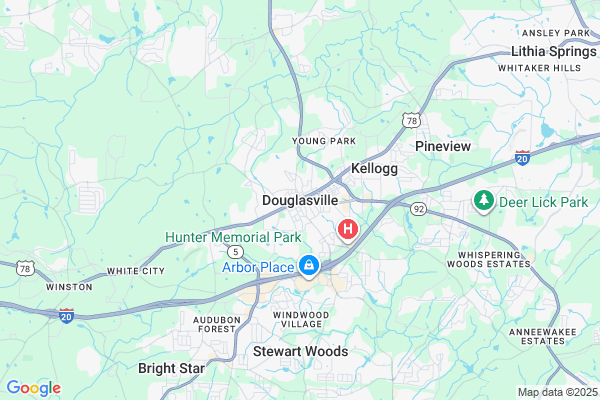Open the Google logo link

click(34, 388)
